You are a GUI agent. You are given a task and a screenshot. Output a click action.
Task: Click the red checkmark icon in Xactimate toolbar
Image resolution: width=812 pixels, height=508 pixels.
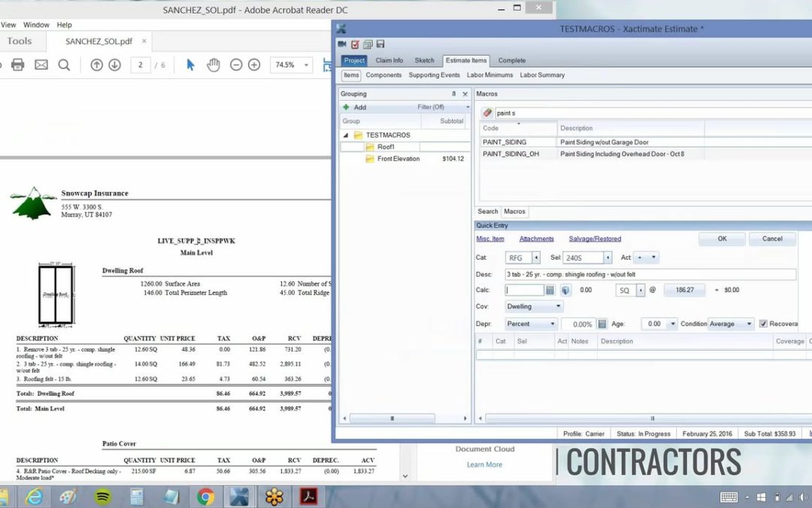coord(355,44)
